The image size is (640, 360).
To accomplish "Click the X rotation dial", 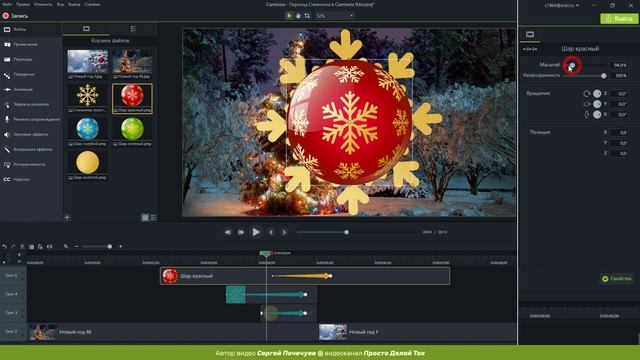I will (597, 115).
